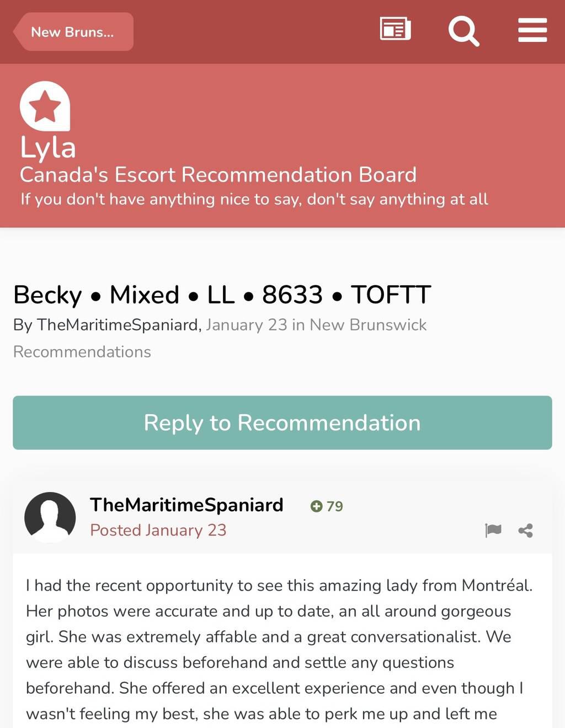Click the reputation count 79
565x728 pixels.
click(334, 506)
